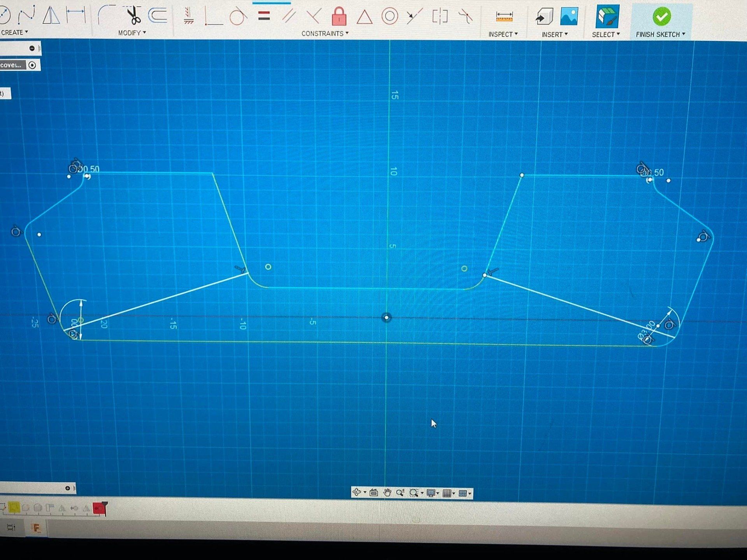This screenshot has width=747, height=560.
Task: Choose the Fillet tool in Modify
Action: (106, 15)
